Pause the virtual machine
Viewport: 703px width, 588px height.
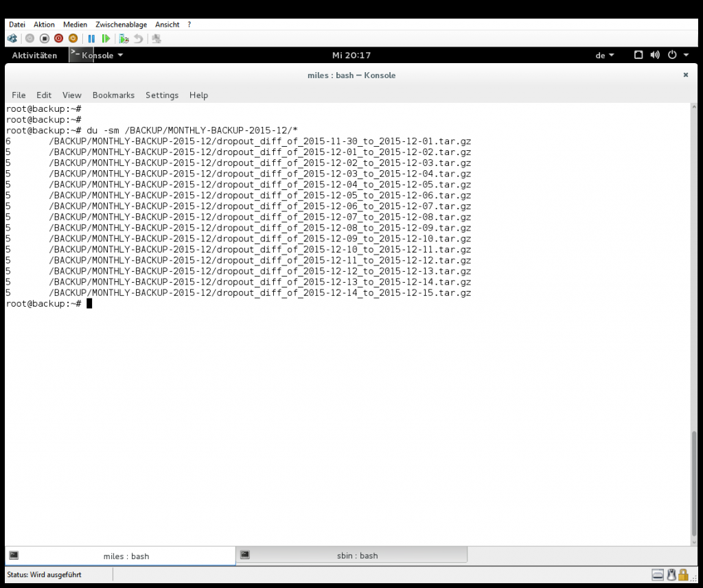click(x=91, y=38)
